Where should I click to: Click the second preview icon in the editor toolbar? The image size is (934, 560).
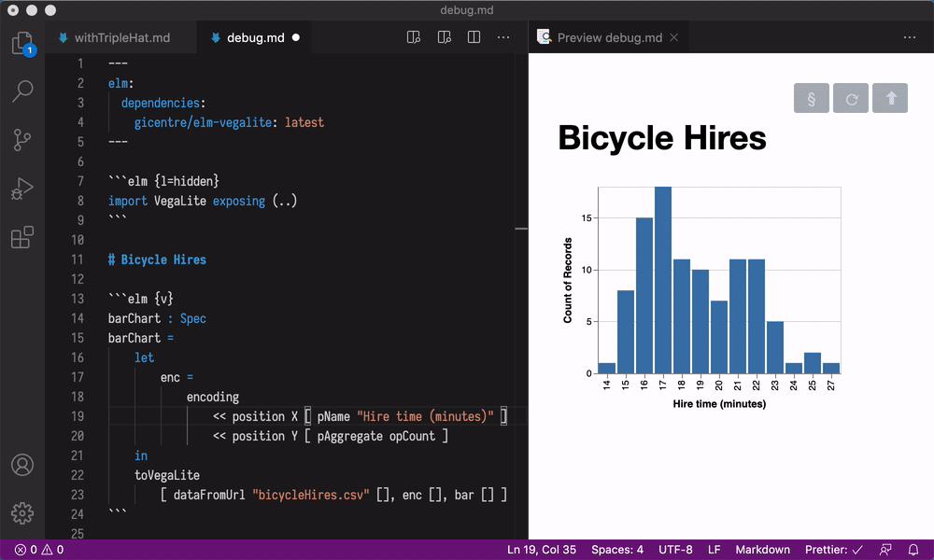[x=444, y=37]
